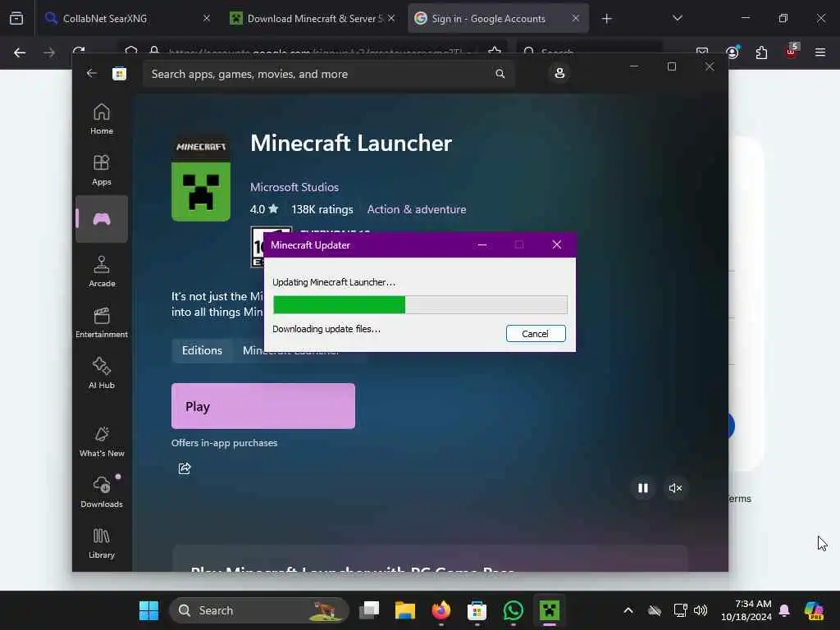The width and height of the screenshot is (840, 630).
Task: Select the Editions tab
Action: (x=202, y=350)
